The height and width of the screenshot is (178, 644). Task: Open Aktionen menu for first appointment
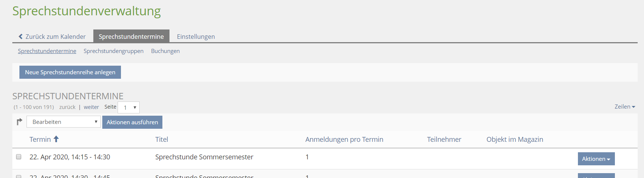(x=596, y=159)
